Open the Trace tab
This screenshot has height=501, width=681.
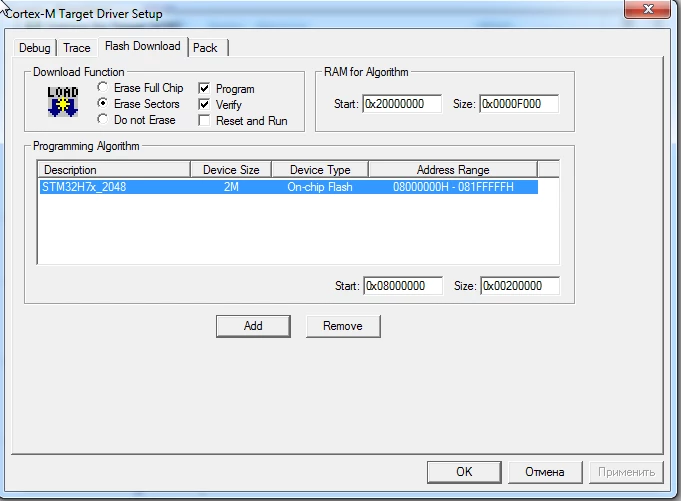pos(77,48)
